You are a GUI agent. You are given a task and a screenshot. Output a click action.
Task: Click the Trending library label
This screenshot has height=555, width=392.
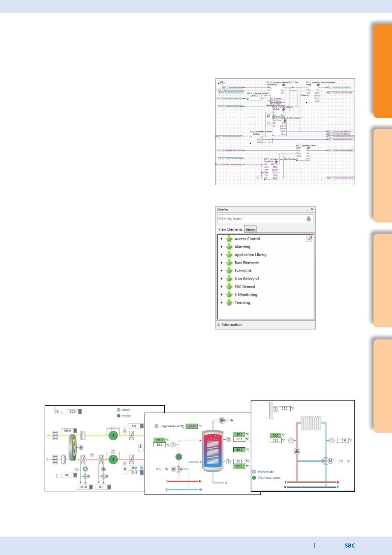[242, 303]
